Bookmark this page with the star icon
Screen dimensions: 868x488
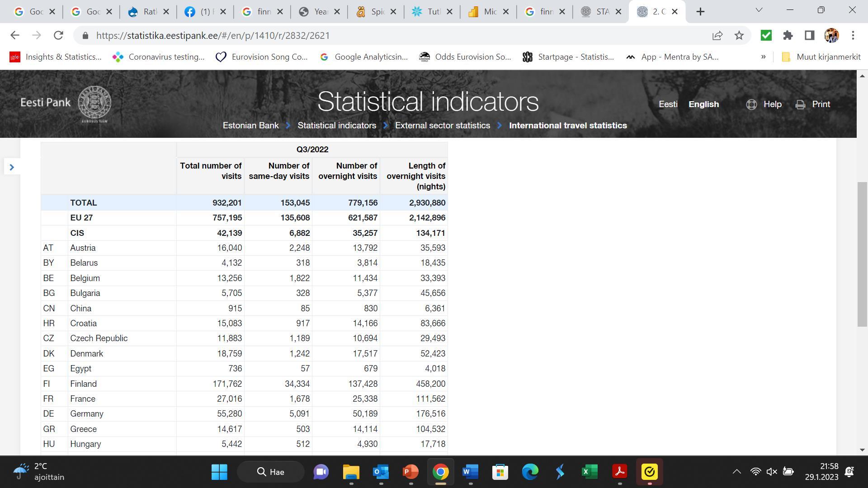pyautogui.click(x=739, y=35)
